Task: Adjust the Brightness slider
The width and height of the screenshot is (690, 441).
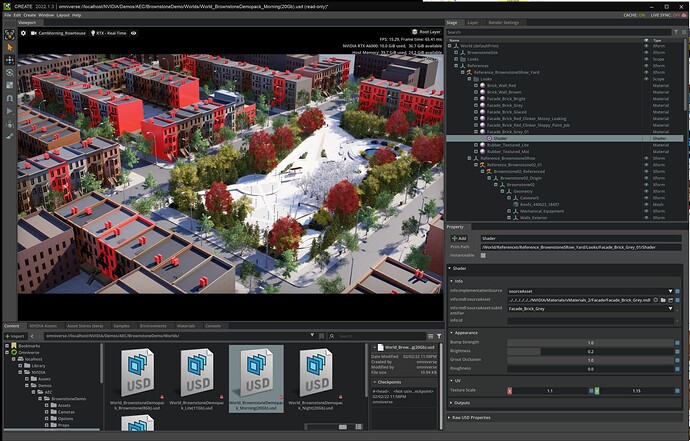Action: coord(591,351)
